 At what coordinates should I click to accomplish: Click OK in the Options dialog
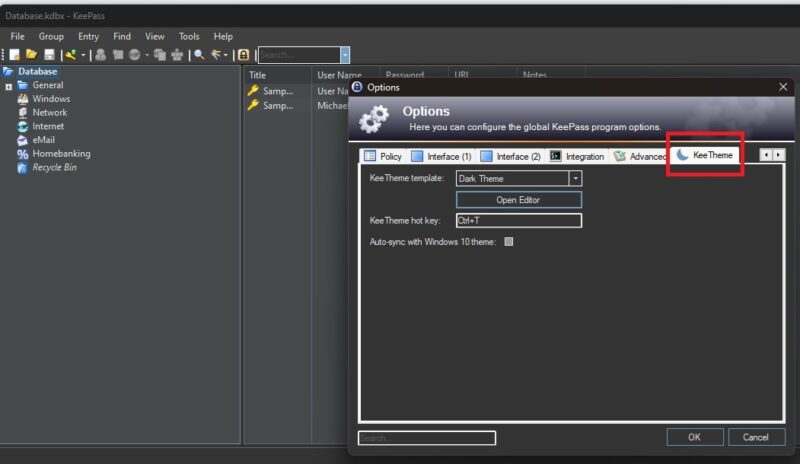694,437
